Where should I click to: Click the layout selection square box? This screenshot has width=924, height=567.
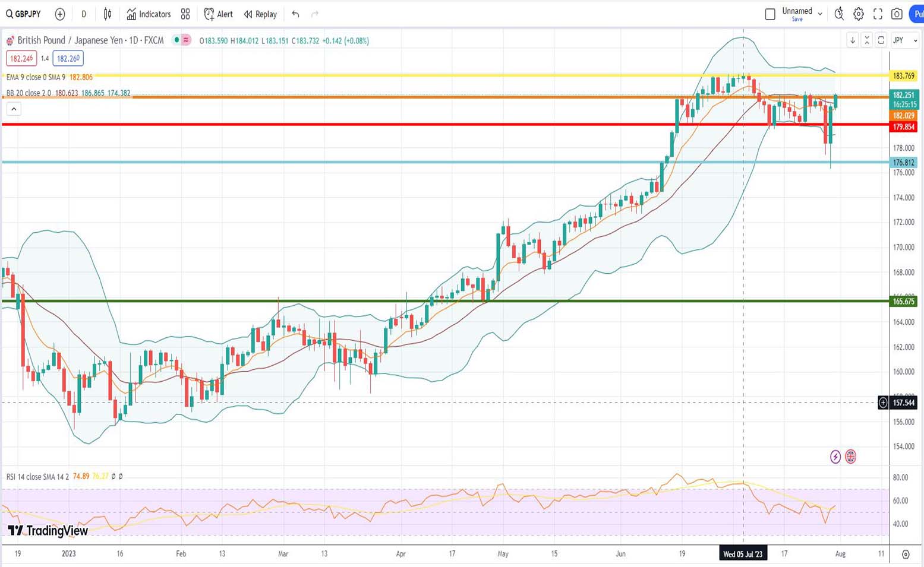(x=770, y=14)
